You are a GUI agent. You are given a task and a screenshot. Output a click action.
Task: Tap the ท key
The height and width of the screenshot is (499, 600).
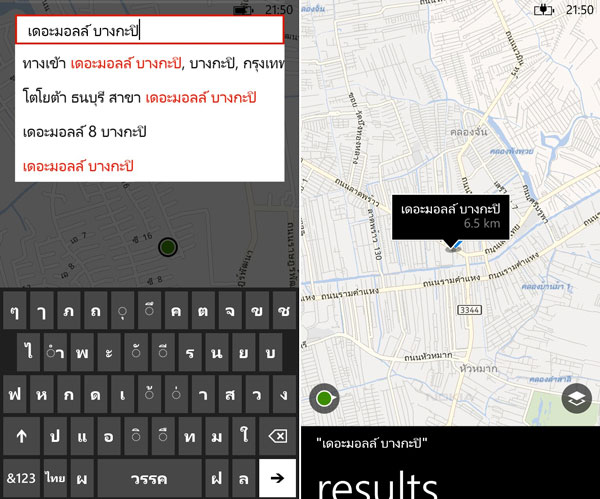click(x=190, y=436)
